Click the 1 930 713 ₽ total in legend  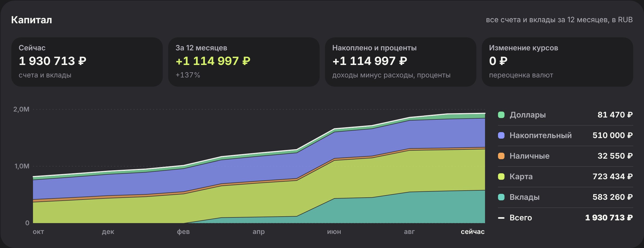click(609, 218)
